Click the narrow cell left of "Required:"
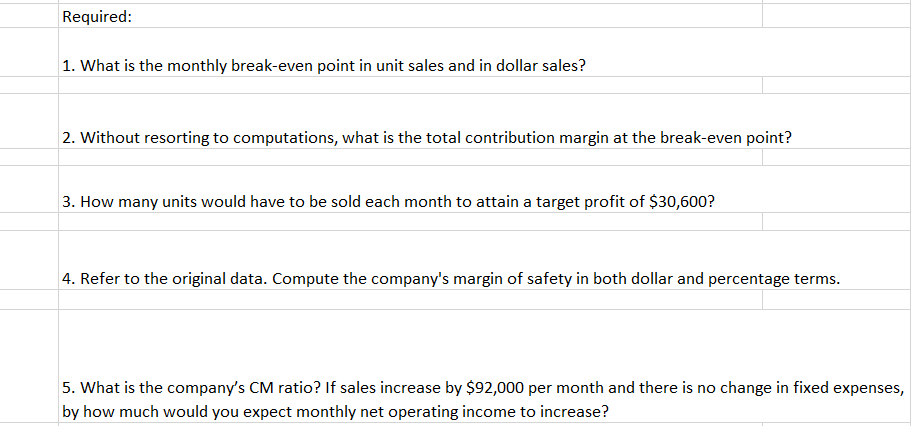The width and height of the screenshot is (911, 426). (28, 17)
